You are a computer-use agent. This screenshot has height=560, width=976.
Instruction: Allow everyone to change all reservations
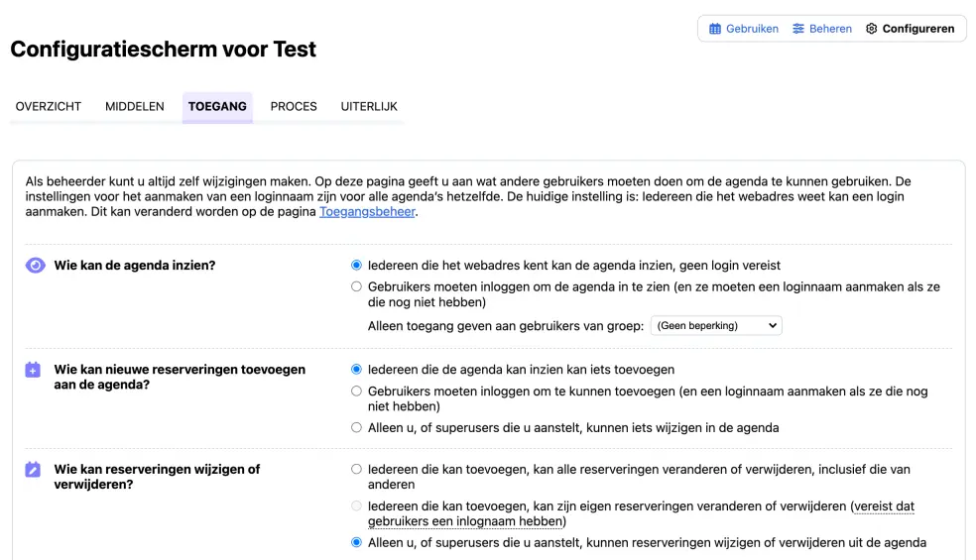[357, 470]
